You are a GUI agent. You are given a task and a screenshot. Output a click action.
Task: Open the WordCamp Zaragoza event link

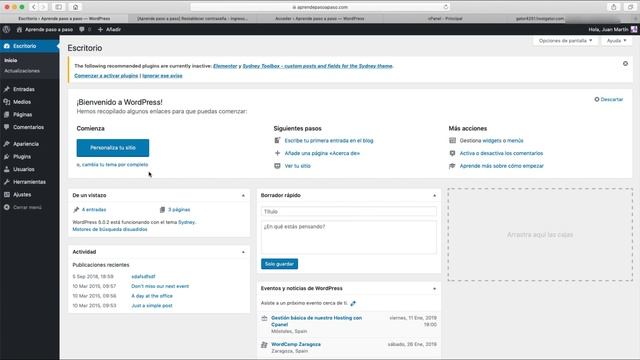(x=296, y=344)
